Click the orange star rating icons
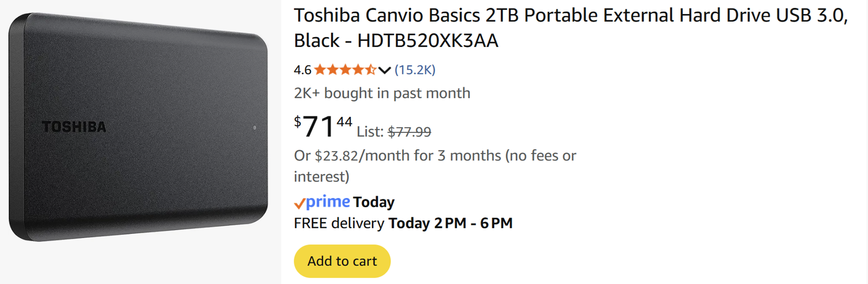This screenshot has width=868, height=284. 345,70
